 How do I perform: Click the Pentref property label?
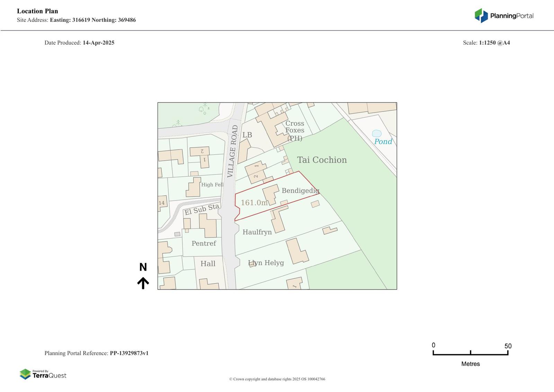click(204, 243)
